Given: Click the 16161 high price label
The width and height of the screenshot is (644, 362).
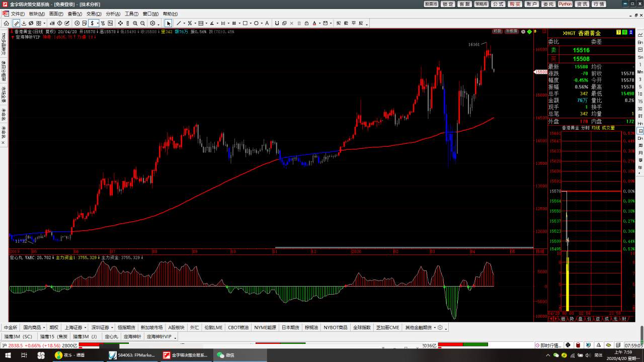Looking at the screenshot, I should [474, 45].
